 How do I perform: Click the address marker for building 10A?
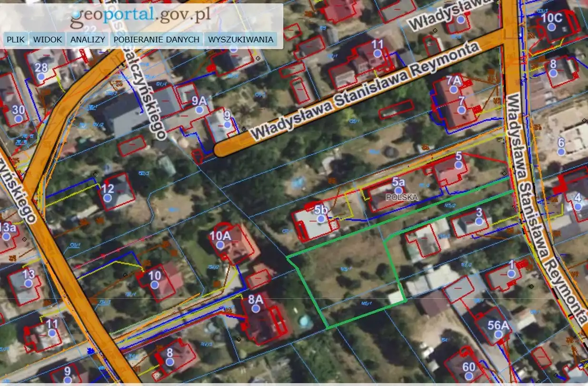point(220,245)
